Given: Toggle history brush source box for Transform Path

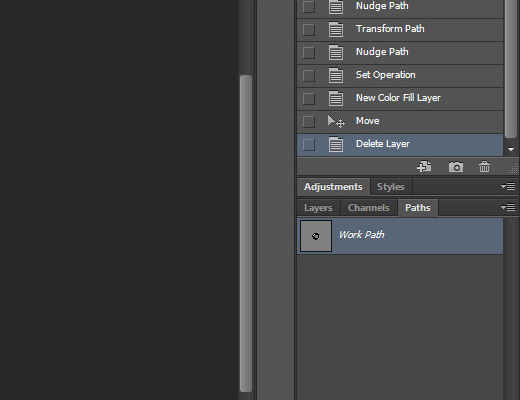Looking at the screenshot, I should 309,29.
